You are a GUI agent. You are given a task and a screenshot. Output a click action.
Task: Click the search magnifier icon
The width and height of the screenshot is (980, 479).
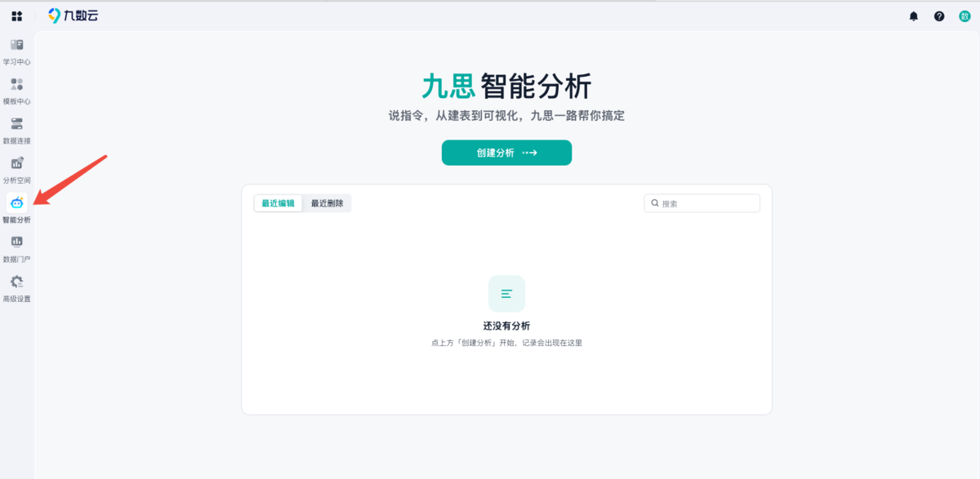(655, 203)
